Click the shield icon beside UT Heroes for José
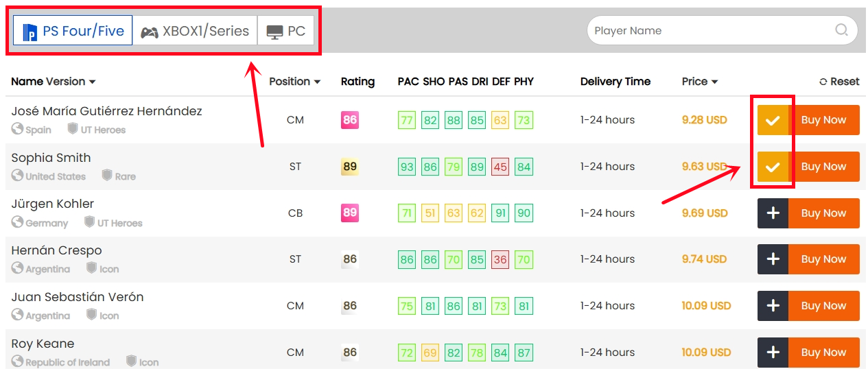This screenshot has height=369, width=868. (x=73, y=129)
